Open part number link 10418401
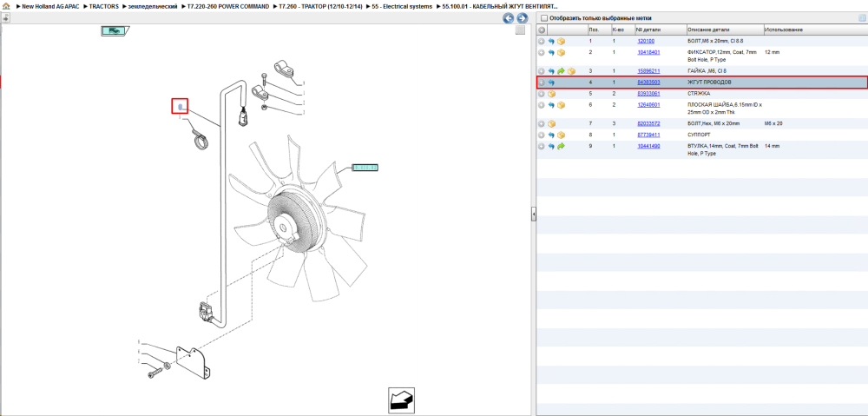 [x=648, y=53]
